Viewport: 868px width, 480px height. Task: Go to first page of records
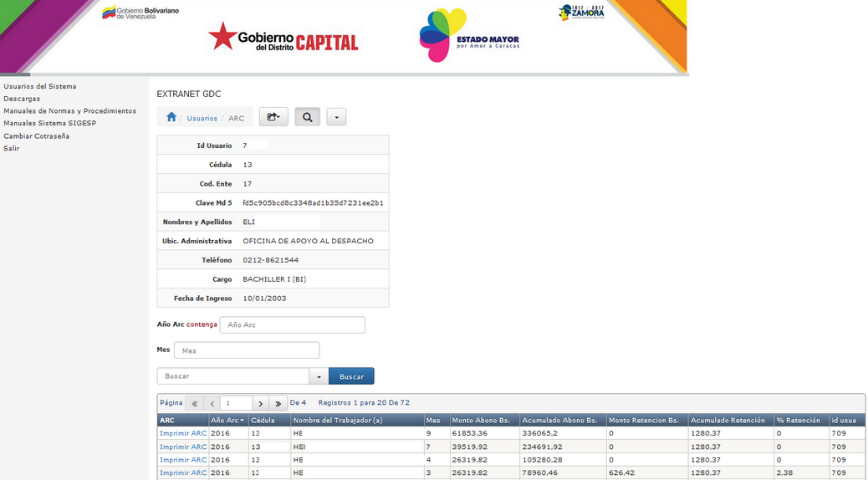(x=194, y=403)
